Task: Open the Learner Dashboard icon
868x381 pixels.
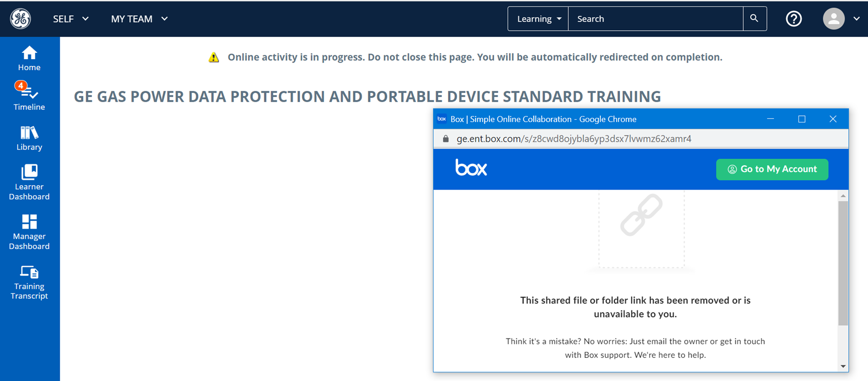Action: [29, 183]
